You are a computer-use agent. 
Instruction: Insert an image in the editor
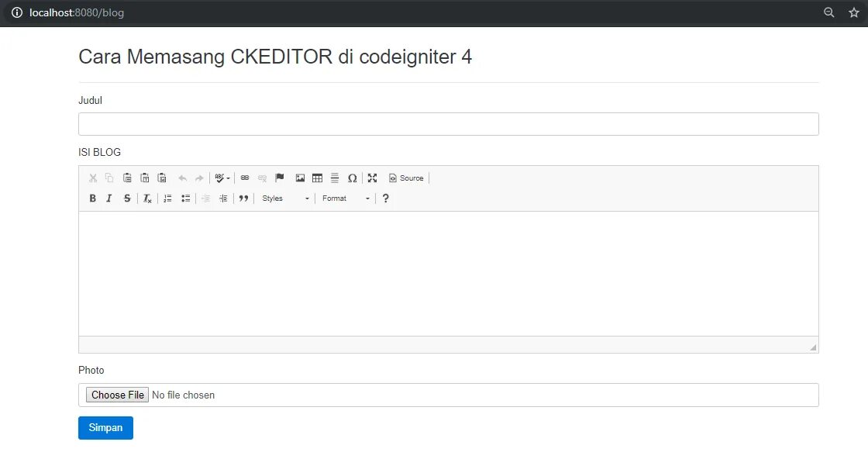pos(299,178)
